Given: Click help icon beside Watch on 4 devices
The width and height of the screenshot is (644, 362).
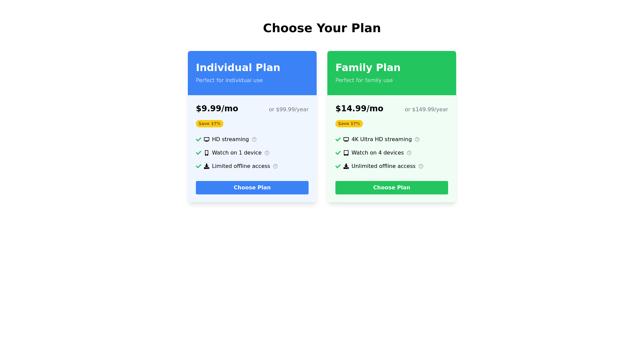Looking at the screenshot, I should pos(409,153).
